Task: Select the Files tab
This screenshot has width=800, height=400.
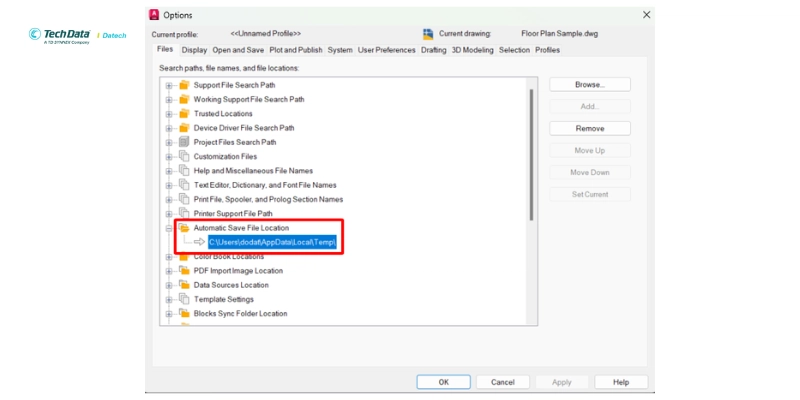Action: (165, 49)
